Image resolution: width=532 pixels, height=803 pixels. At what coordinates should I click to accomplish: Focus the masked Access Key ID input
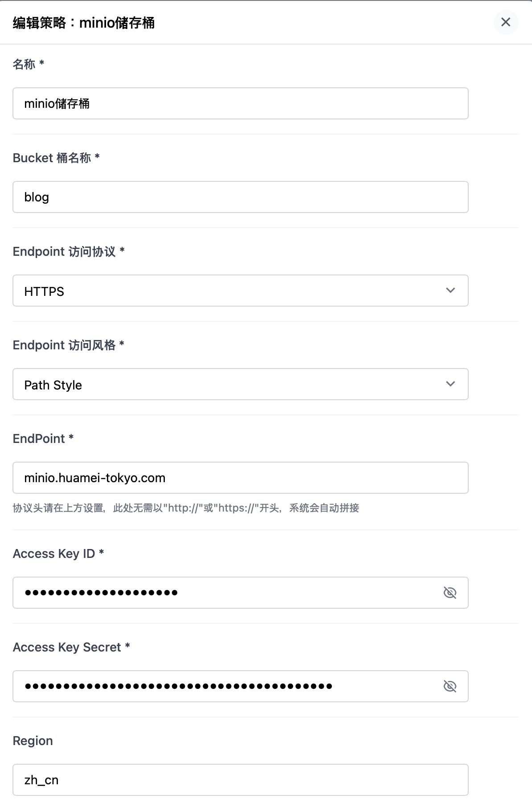pyautogui.click(x=227, y=593)
